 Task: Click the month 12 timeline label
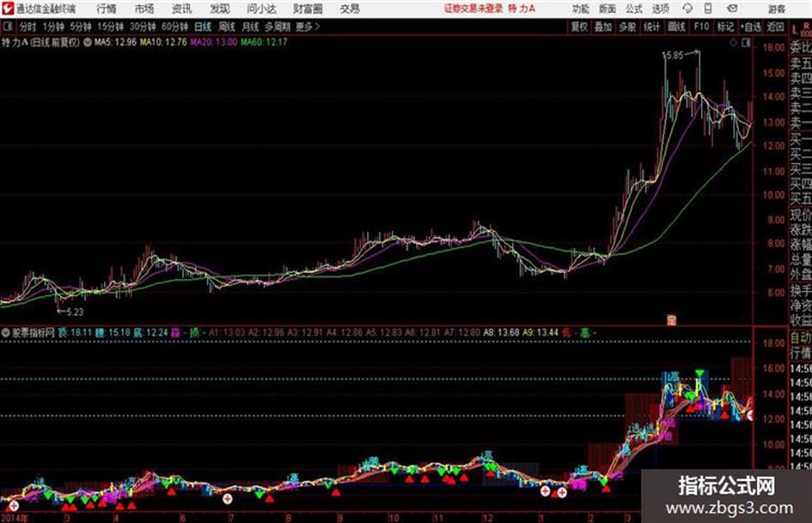pos(487,517)
